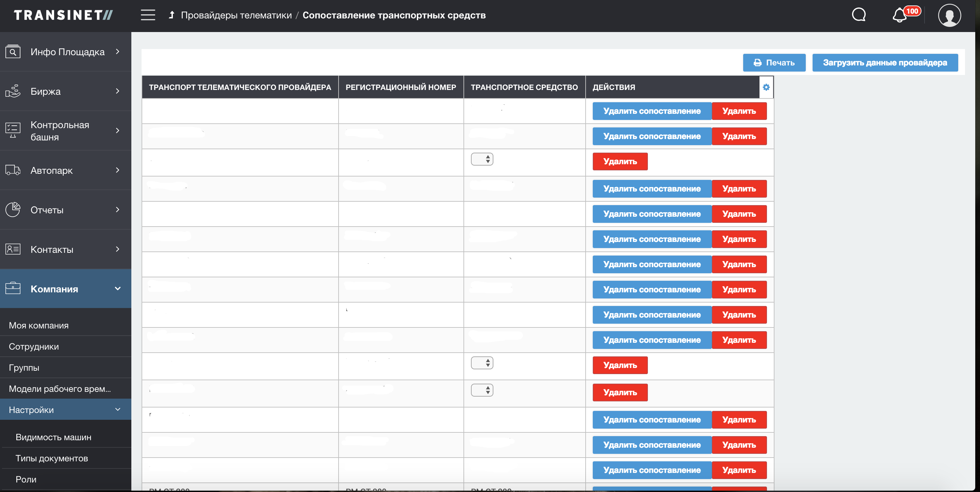Click the TRANSINET logo
Image resolution: width=980 pixels, height=492 pixels.
point(63,15)
